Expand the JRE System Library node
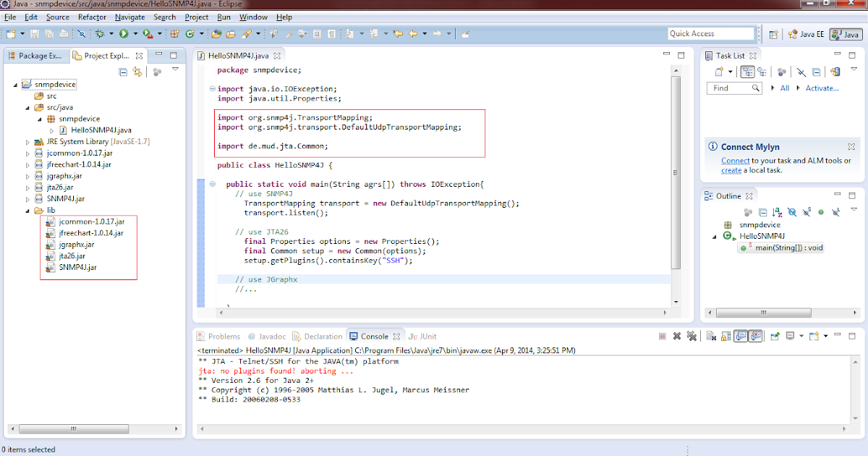The width and height of the screenshot is (868, 456). click(x=27, y=141)
